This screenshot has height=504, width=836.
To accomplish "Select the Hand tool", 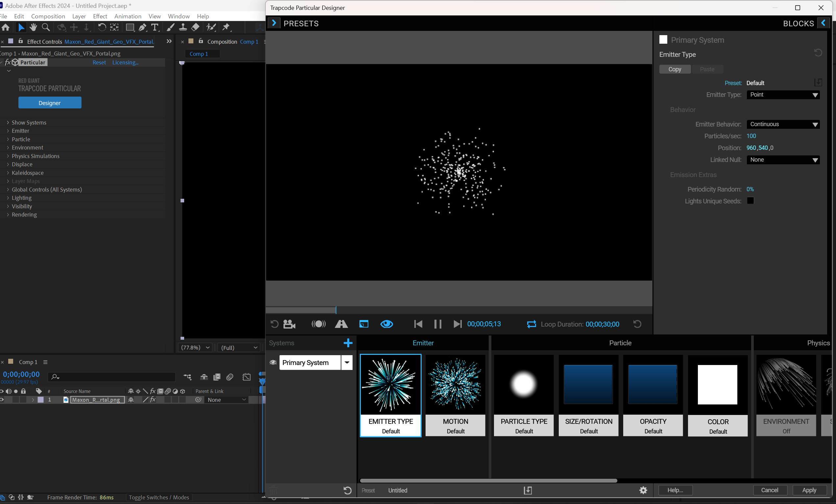I will pyautogui.click(x=33, y=28).
